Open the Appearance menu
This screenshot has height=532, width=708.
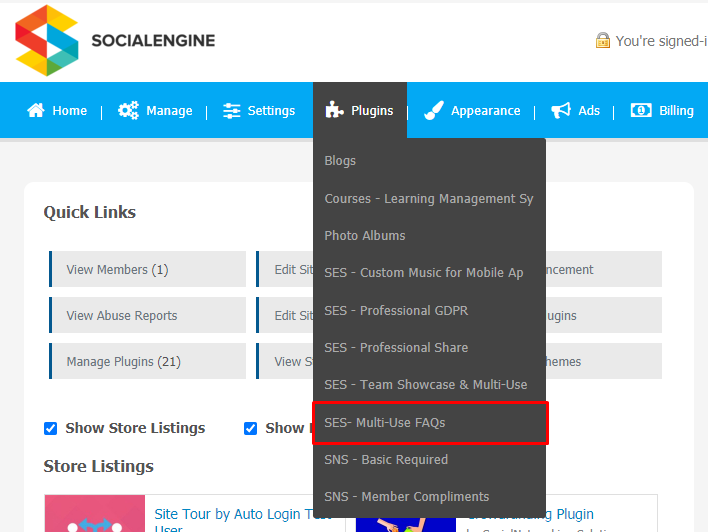coord(485,111)
